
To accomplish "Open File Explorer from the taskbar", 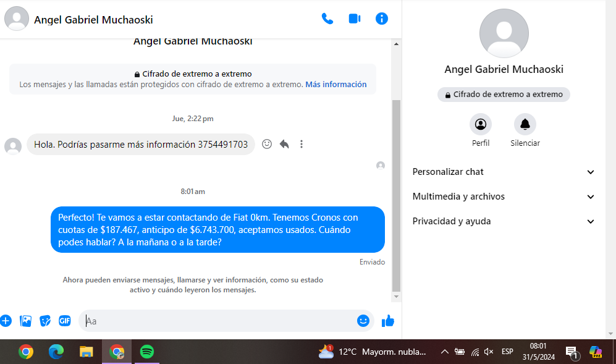I will click(x=86, y=352).
